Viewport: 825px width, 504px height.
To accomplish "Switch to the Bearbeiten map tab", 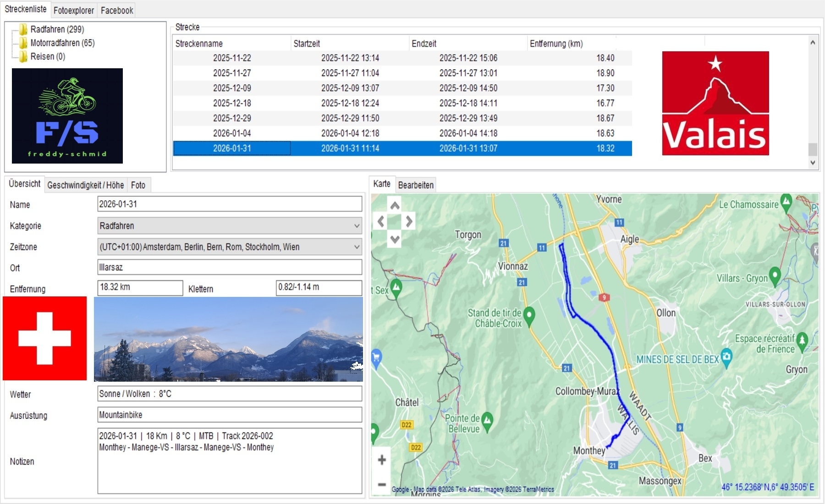I will tap(415, 185).
